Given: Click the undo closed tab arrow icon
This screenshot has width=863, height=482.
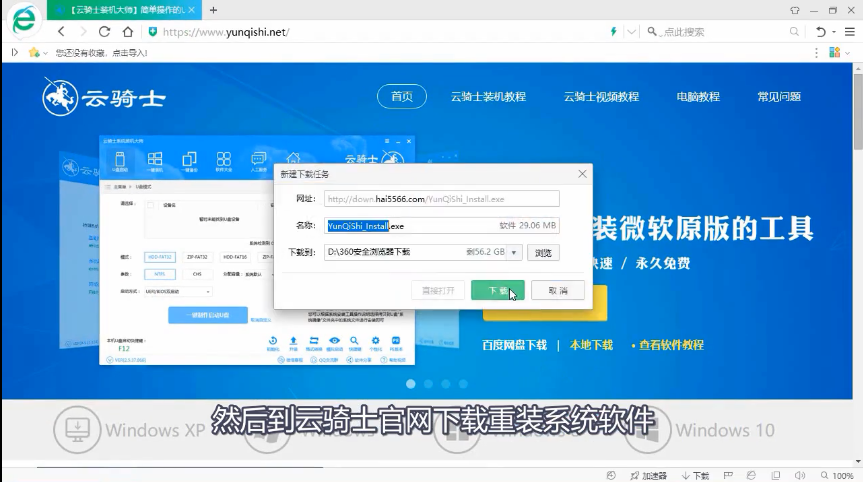Looking at the screenshot, I should (821, 31).
